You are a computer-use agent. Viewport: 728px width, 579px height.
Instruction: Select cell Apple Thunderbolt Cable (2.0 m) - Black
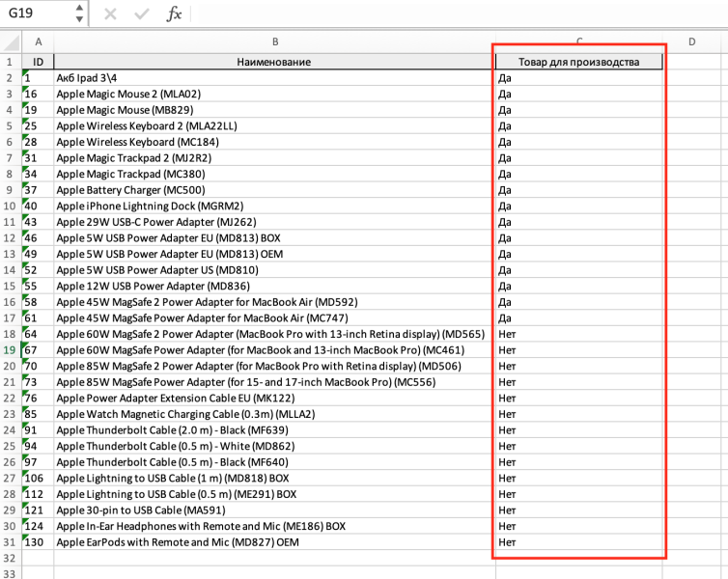click(275, 430)
